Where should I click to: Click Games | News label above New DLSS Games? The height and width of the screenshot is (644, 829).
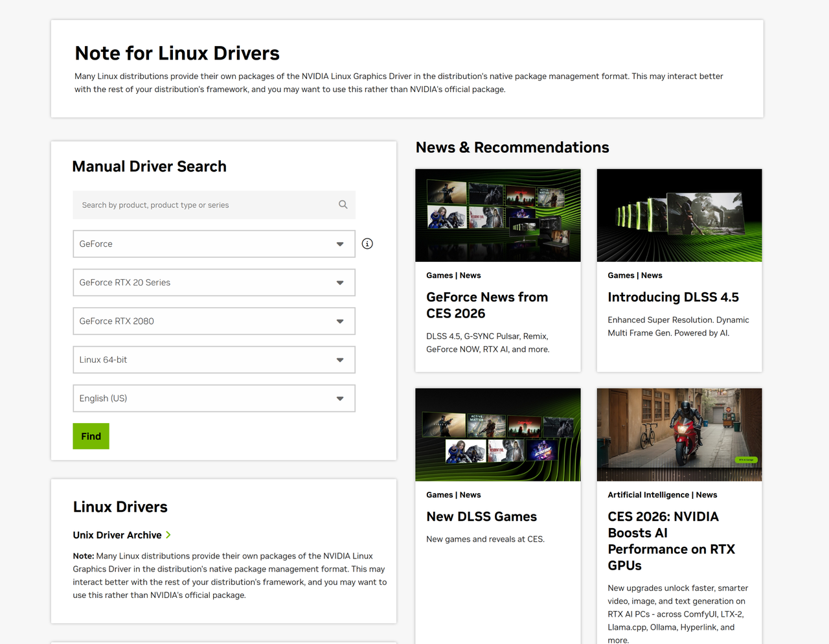(453, 494)
